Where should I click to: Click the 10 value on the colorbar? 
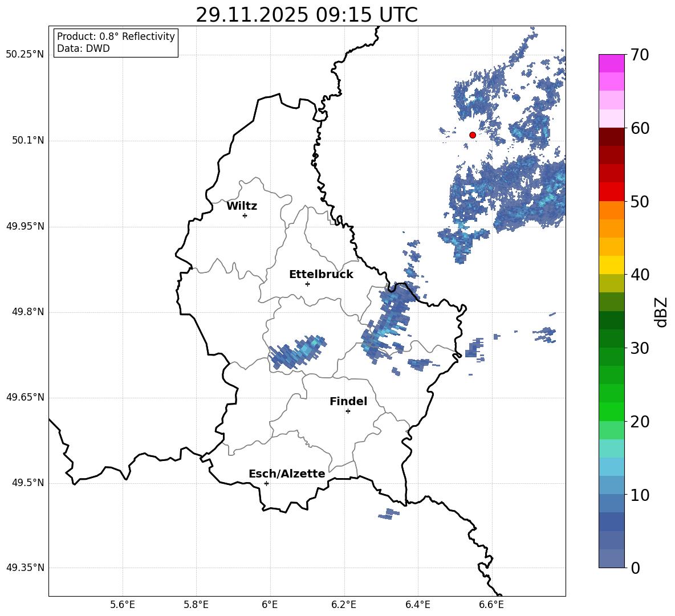(x=640, y=495)
